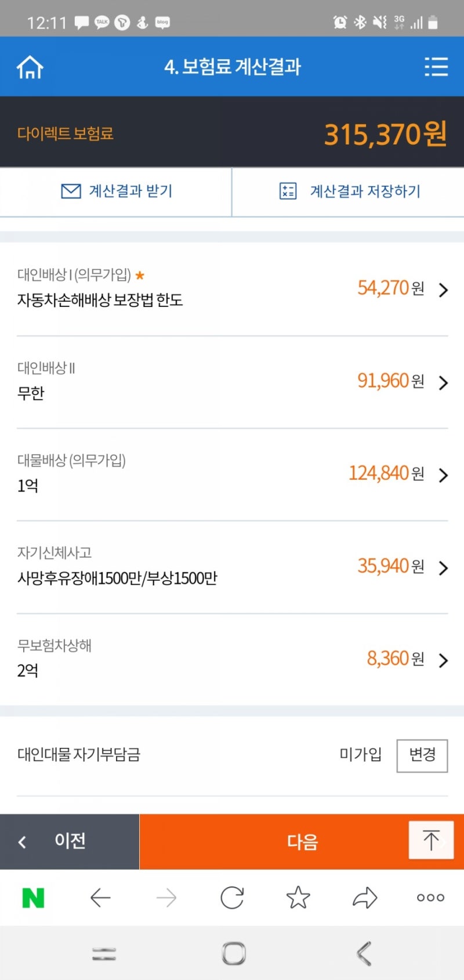The width and height of the screenshot is (464, 980).
Task: Open browser more options dots
Action: [x=430, y=898]
